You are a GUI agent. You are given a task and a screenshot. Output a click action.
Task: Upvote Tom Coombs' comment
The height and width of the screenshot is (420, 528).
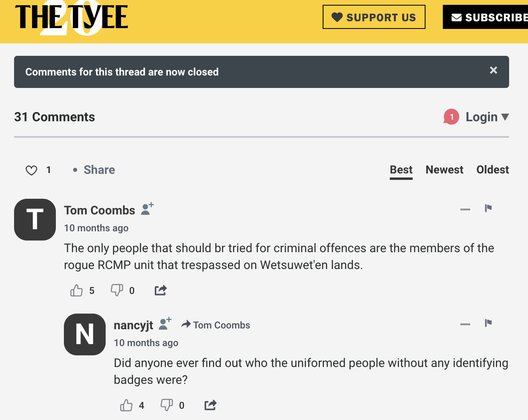76,290
